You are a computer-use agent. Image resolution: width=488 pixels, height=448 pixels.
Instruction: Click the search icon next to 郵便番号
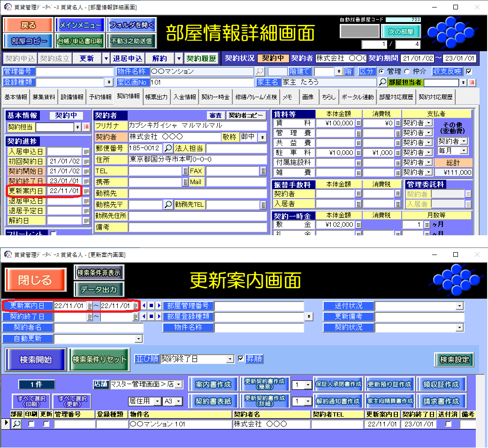pyautogui.click(x=168, y=148)
